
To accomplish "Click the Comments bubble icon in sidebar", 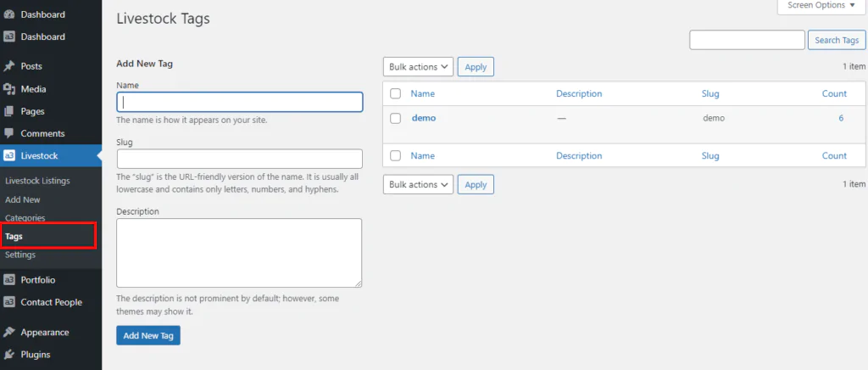I will click(x=9, y=133).
